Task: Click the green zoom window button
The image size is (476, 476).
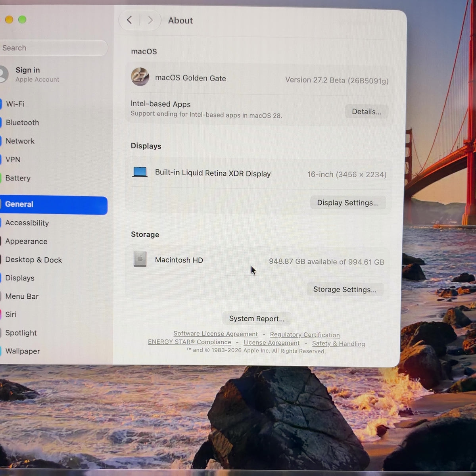Action: pyautogui.click(x=22, y=19)
